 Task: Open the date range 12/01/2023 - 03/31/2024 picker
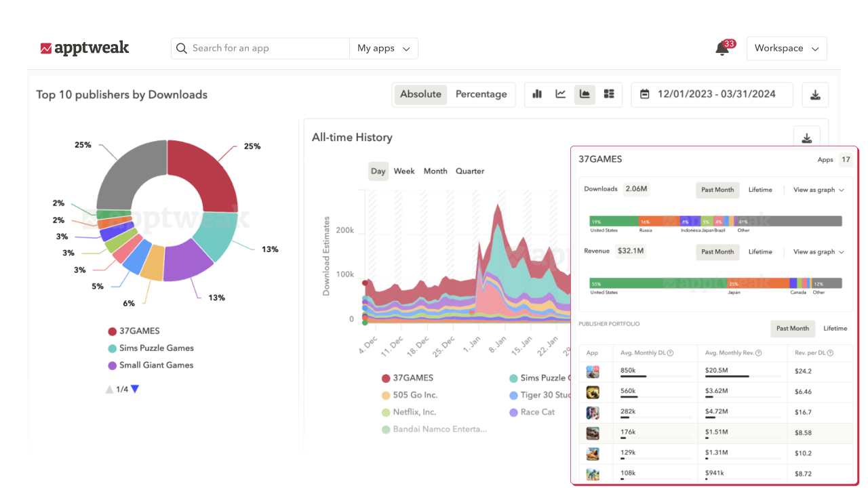(712, 94)
